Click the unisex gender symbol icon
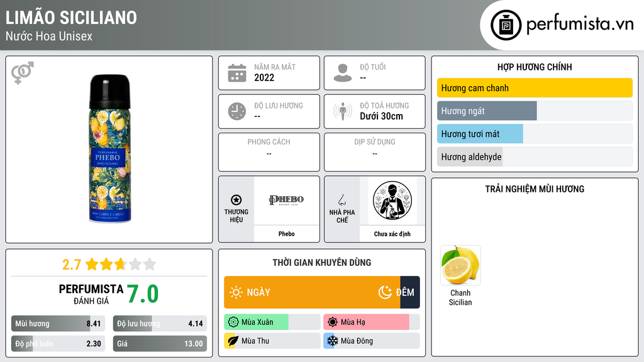 22,73
